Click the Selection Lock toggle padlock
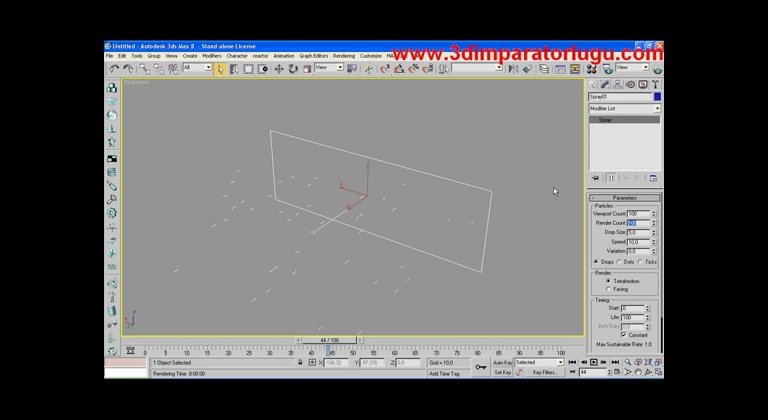Screen dimensions: 768x420 pyautogui.click(x=300, y=362)
